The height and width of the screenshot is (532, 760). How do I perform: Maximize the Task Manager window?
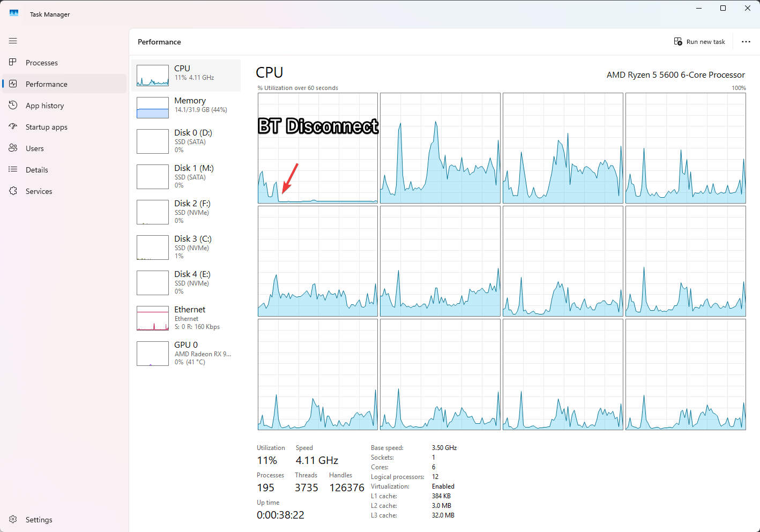[723, 8]
